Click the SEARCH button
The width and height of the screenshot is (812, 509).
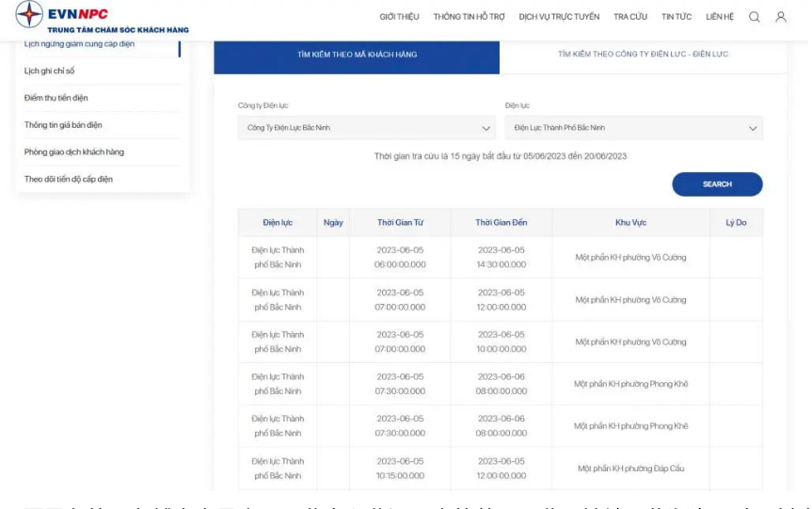click(x=717, y=184)
